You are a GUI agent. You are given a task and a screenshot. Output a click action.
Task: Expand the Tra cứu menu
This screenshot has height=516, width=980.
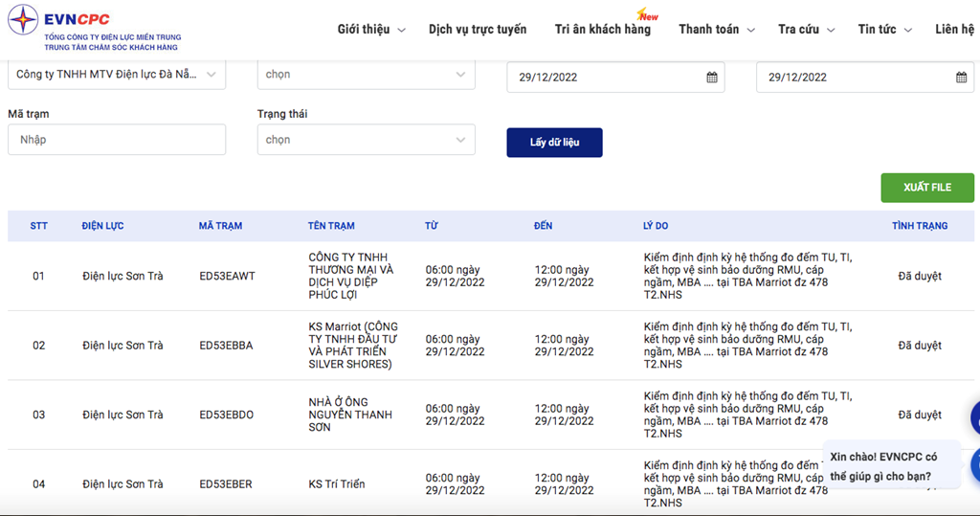point(806,30)
